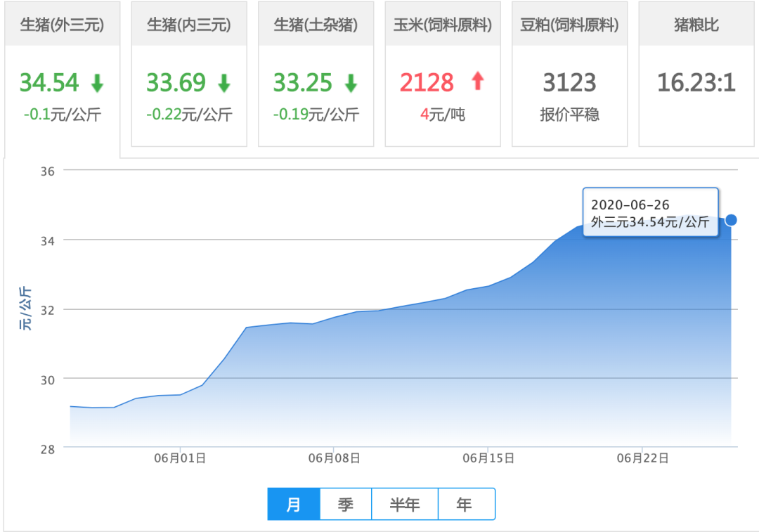The height and width of the screenshot is (532, 759).
Task: Click the 06月01日 x-axis date label
Action: [181, 458]
